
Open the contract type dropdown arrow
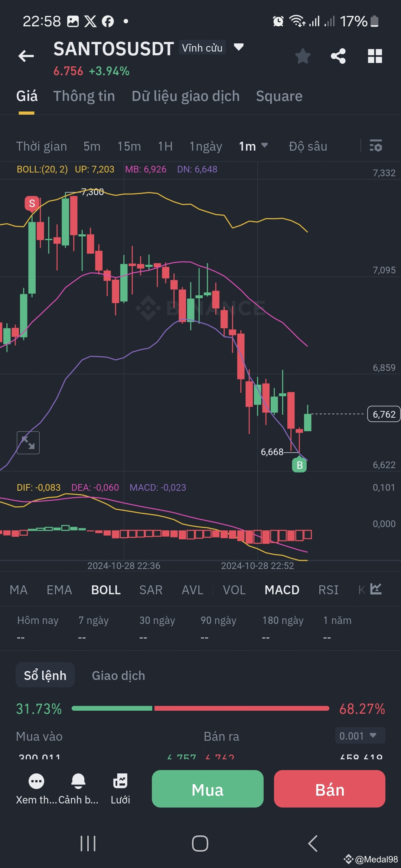[x=238, y=47]
